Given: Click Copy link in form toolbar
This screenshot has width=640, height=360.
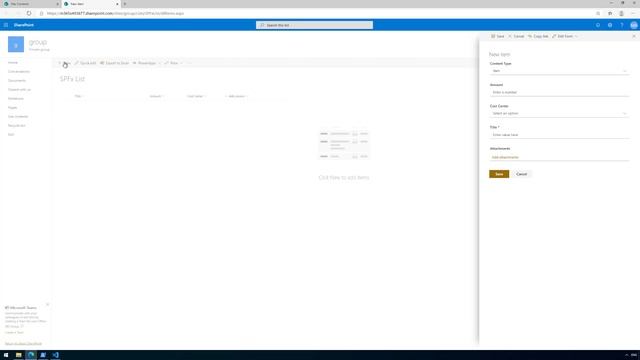Looking at the screenshot, I should tap(538, 36).
